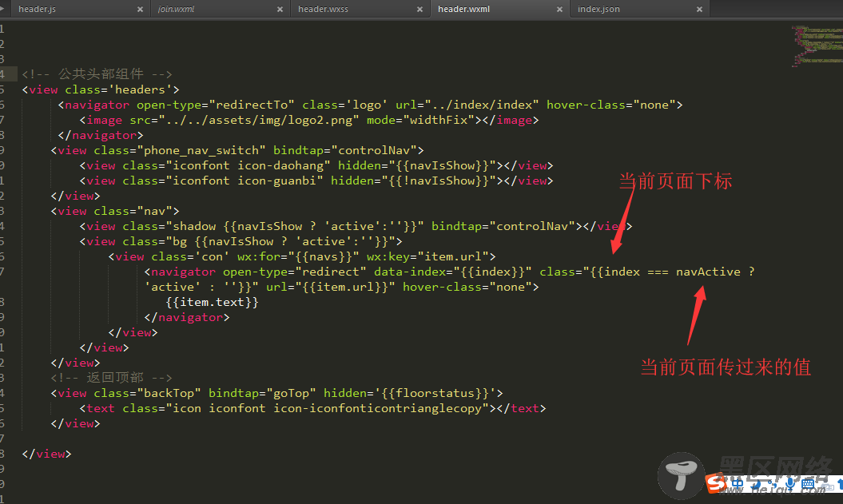Click the code minimap preview
This screenshot has width=843, height=504.
816,46
